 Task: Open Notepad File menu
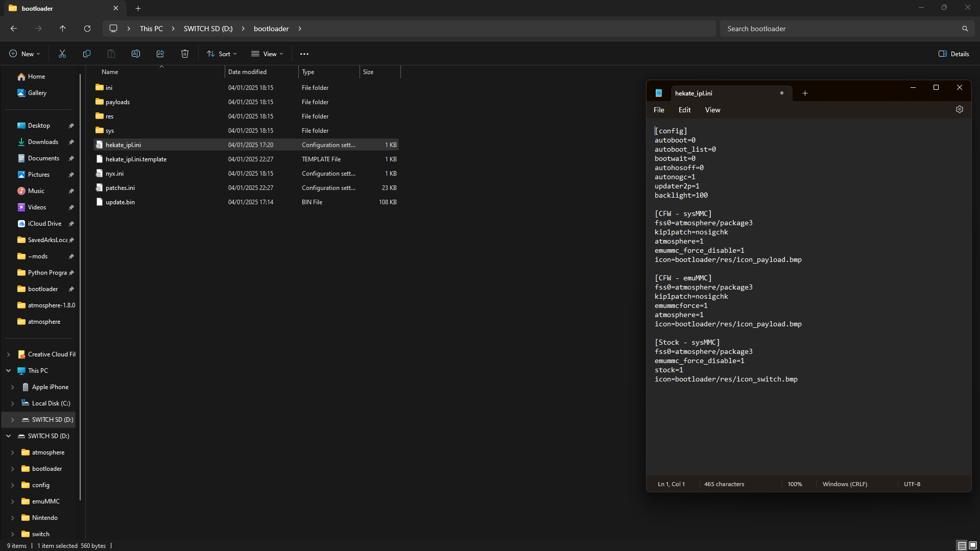659,110
